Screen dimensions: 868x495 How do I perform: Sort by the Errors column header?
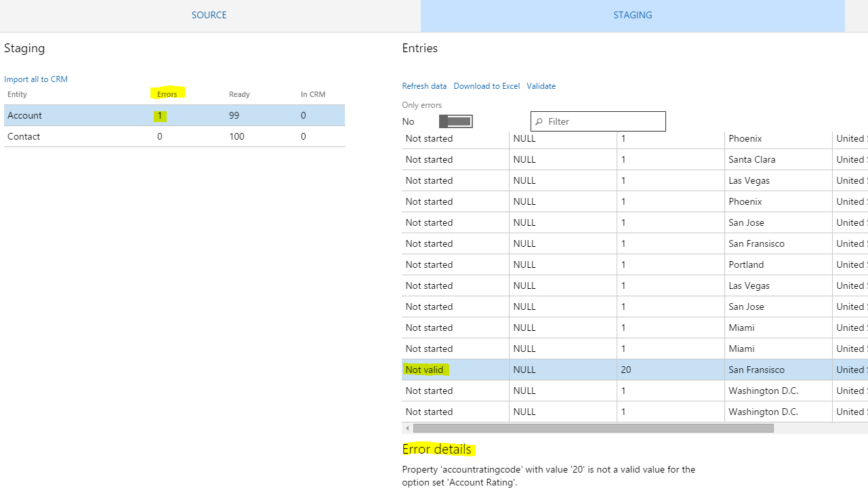point(167,94)
